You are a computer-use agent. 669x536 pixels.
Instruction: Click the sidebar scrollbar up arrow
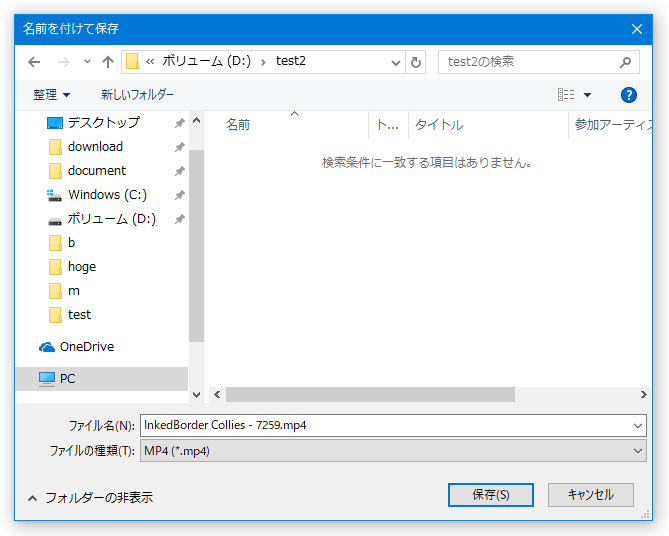point(196,121)
